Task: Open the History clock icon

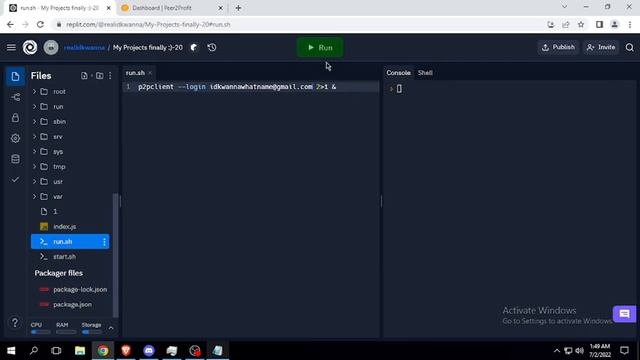Action: click(212, 47)
